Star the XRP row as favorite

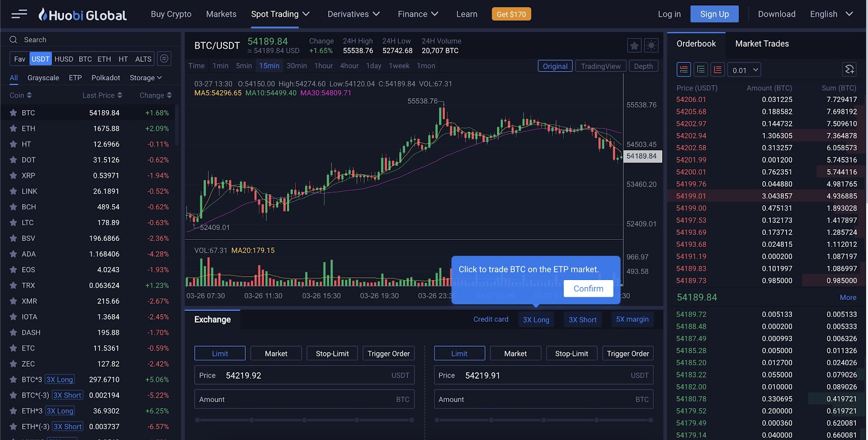point(13,176)
